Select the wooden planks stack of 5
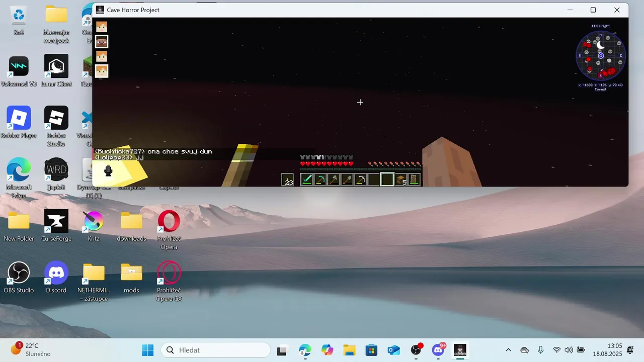 (x=400, y=179)
